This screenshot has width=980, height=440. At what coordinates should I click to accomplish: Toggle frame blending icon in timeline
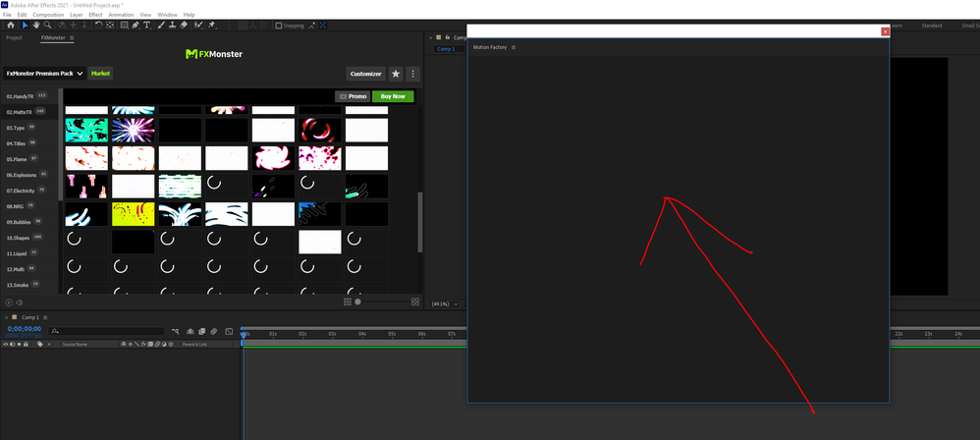tap(202, 331)
